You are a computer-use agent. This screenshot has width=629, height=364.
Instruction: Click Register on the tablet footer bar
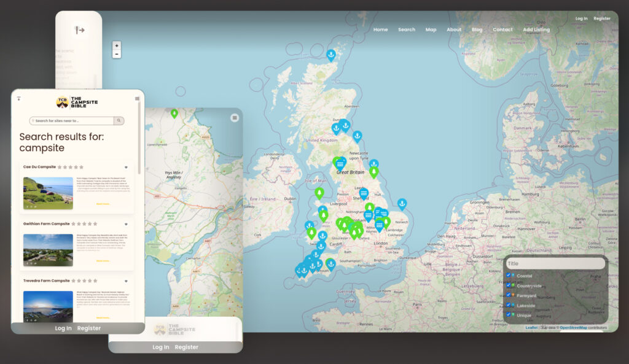[187, 347]
